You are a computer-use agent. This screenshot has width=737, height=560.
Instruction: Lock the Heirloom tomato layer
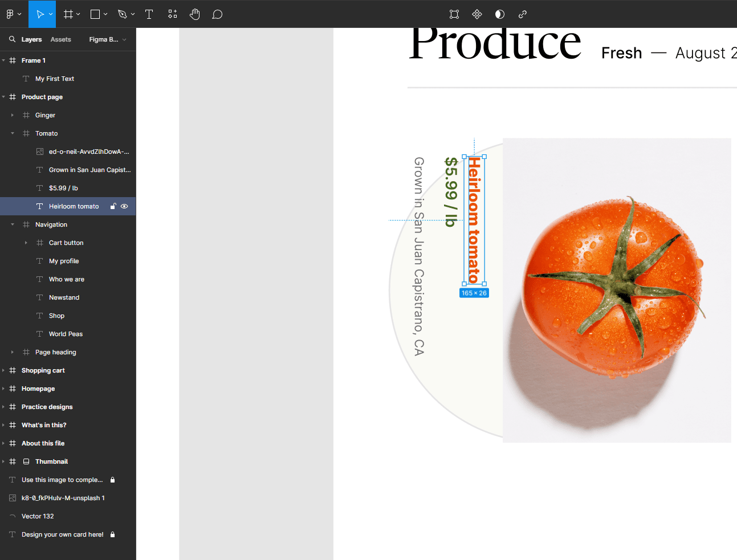[x=113, y=206]
